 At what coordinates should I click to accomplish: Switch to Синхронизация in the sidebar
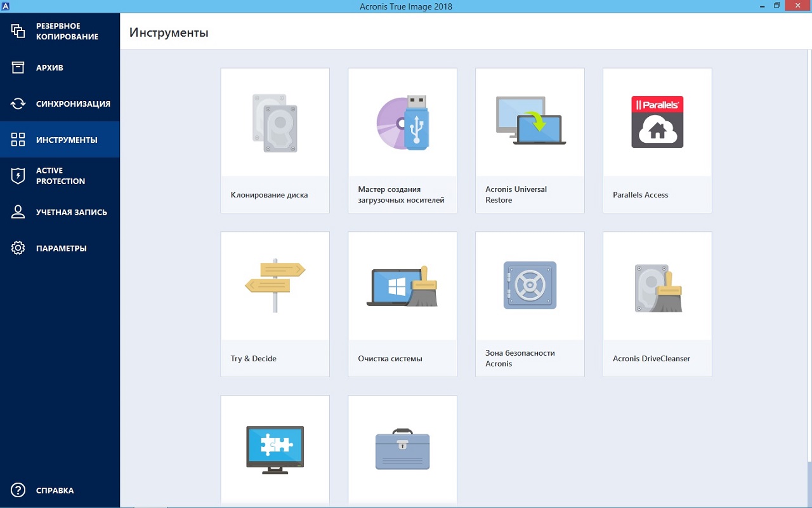(60, 104)
